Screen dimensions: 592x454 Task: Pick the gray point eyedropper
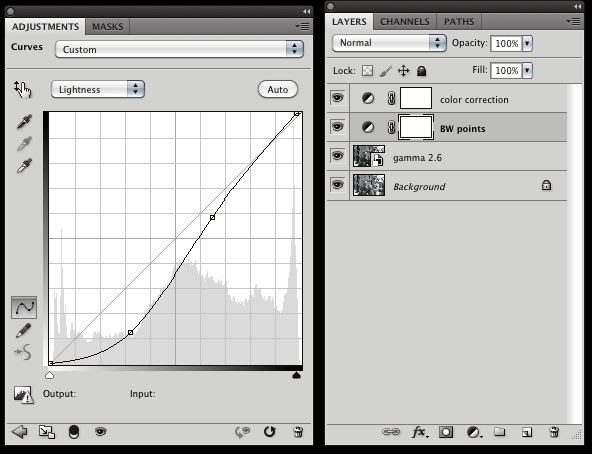pos(24,144)
